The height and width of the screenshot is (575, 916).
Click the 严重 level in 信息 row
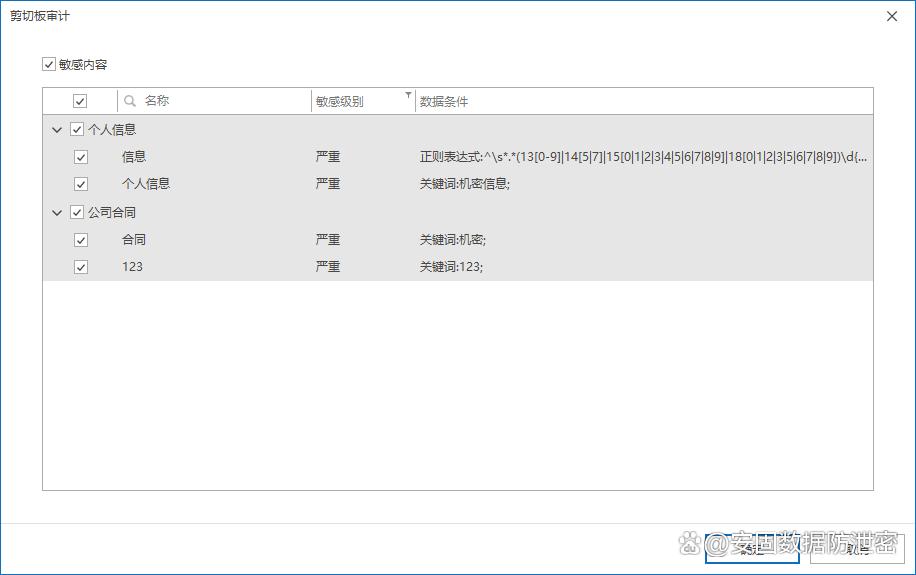coord(328,157)
